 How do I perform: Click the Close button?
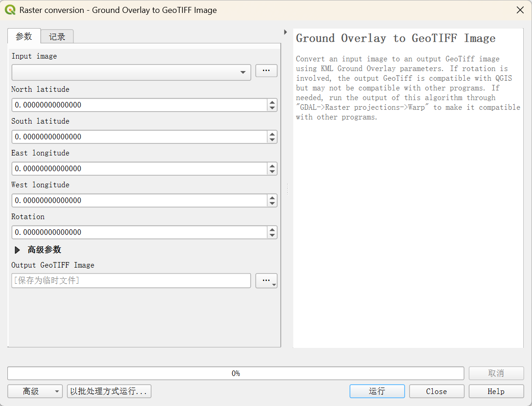(x=436, y=391)
